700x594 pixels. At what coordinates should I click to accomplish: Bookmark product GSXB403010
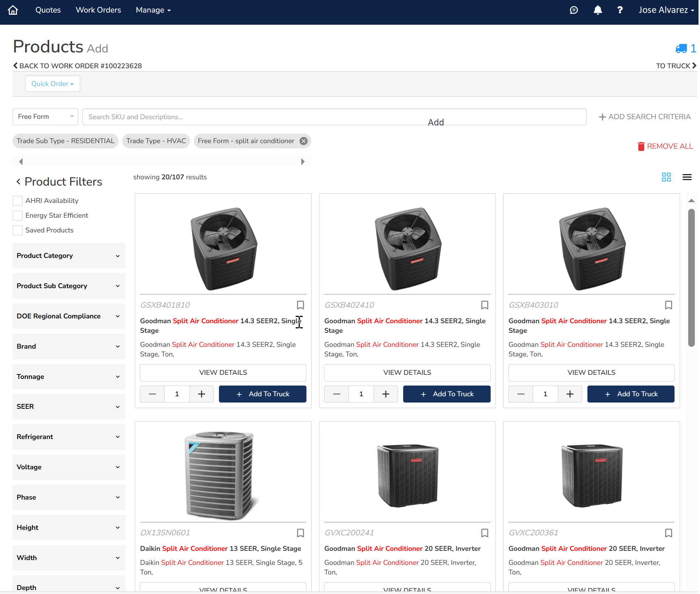[669, 305]
